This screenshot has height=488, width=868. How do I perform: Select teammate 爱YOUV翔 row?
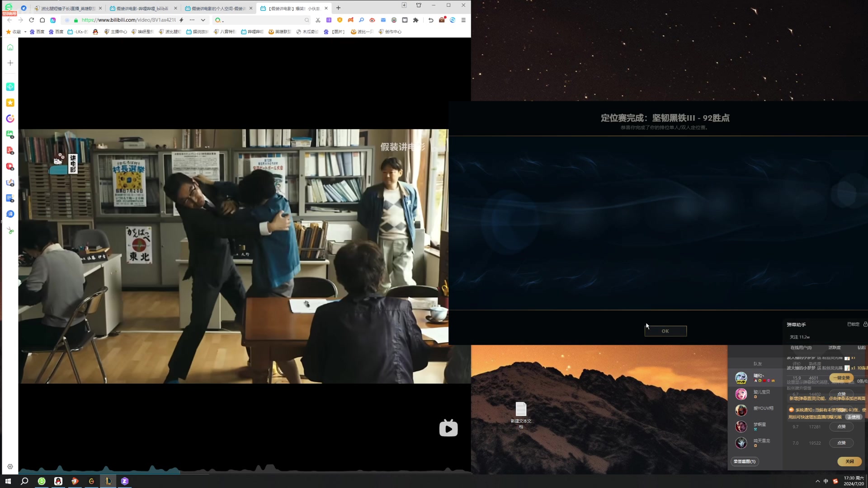coord(755,410)
